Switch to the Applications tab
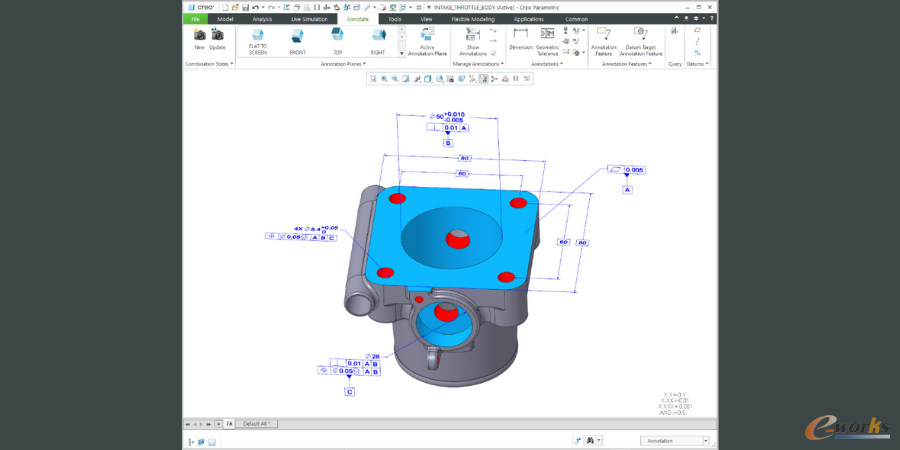This screenshot has height=450, width=900. pos(529,19)
